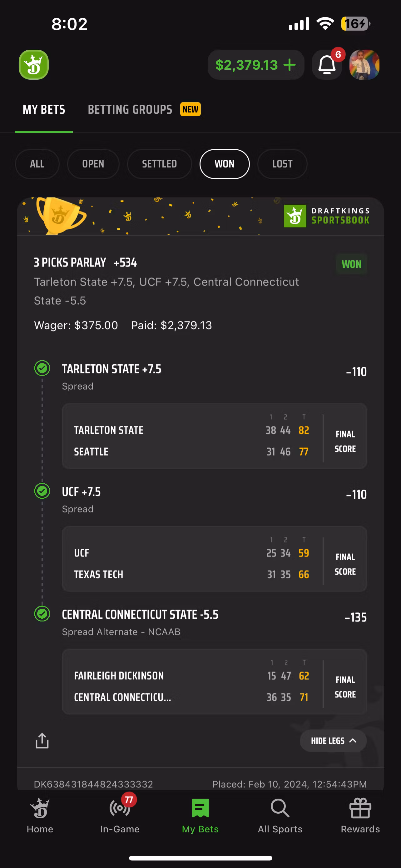Image resolution: width=401 pixels, height=868 pixels.
Task: Tap the share bet icon
Action: point(42,741)
